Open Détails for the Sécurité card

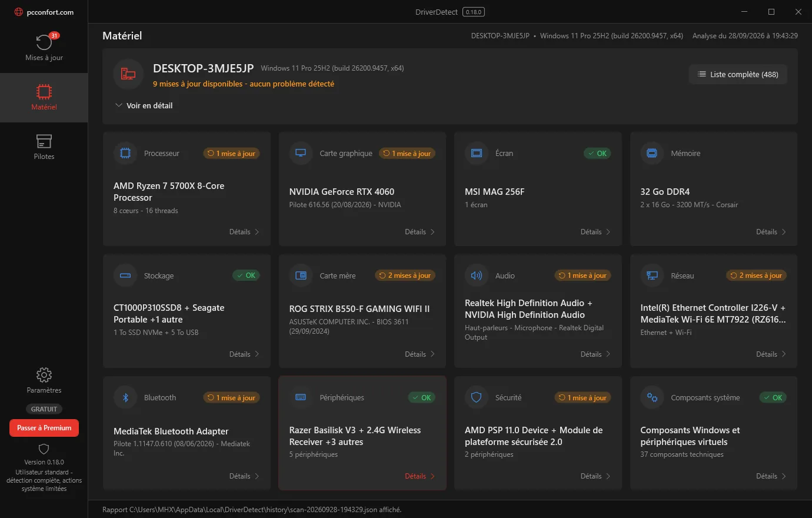point(595,476)
